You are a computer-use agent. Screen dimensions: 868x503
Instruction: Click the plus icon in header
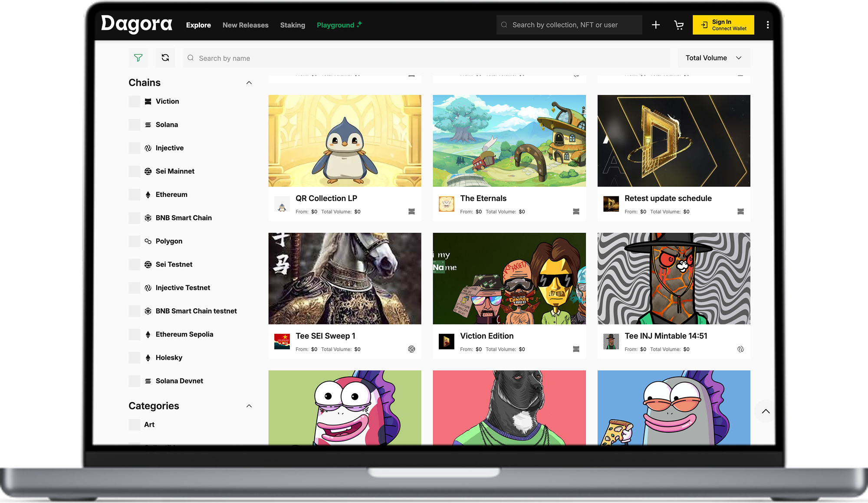click(656, 25)
